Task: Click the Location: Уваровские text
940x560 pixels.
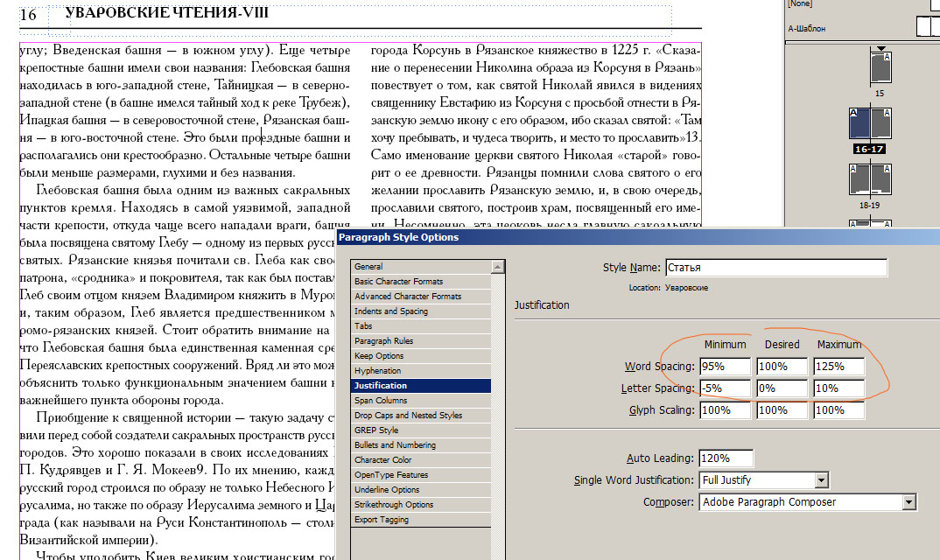Action: pyautogui.click(x=669, y=288)
